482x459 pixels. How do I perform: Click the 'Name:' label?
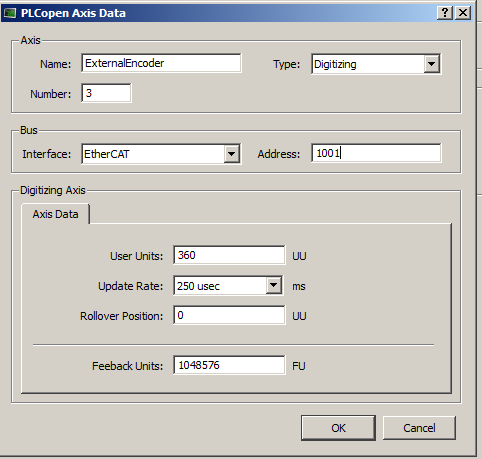tap(56, 64)
